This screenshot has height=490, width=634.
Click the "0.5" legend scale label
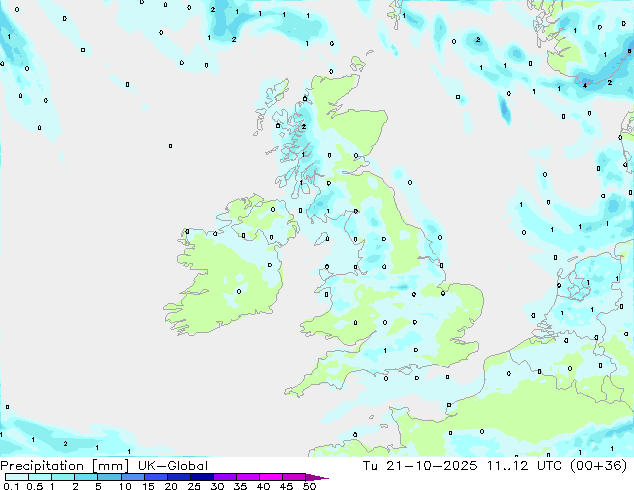pyautogui.click(x=35, y=486)
